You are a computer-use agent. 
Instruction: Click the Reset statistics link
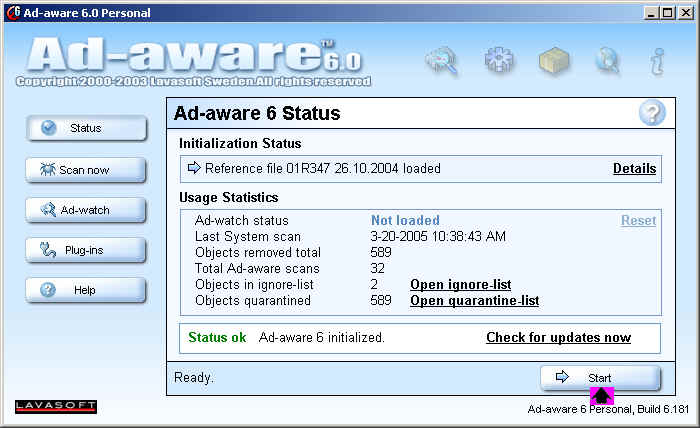pos(638,220)
